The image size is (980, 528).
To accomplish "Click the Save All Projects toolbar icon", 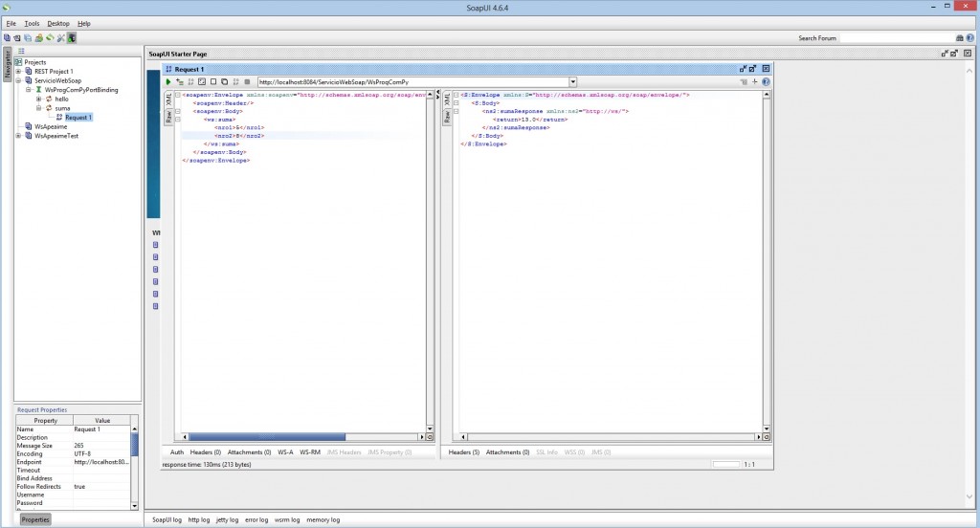I will click(28, 38).
